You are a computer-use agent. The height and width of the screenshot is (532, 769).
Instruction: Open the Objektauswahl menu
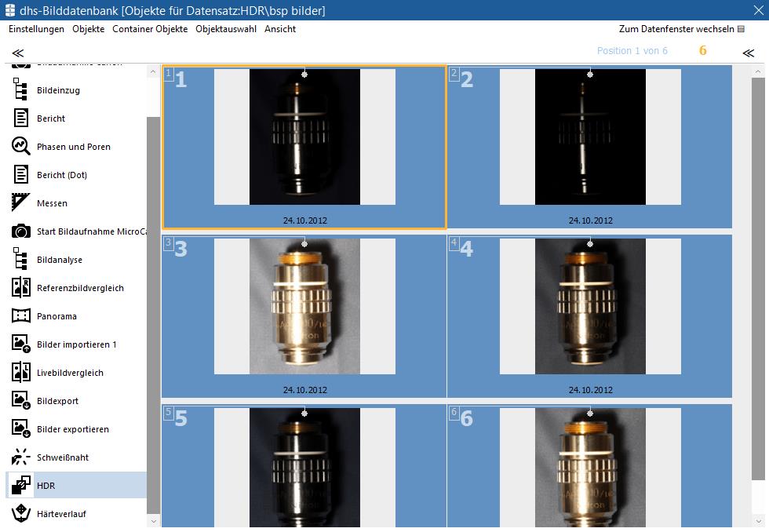(x=226, y=29)
